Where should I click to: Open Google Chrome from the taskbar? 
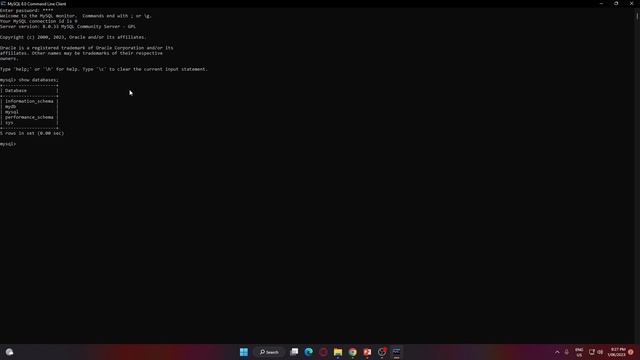click(x=353, y=352)
